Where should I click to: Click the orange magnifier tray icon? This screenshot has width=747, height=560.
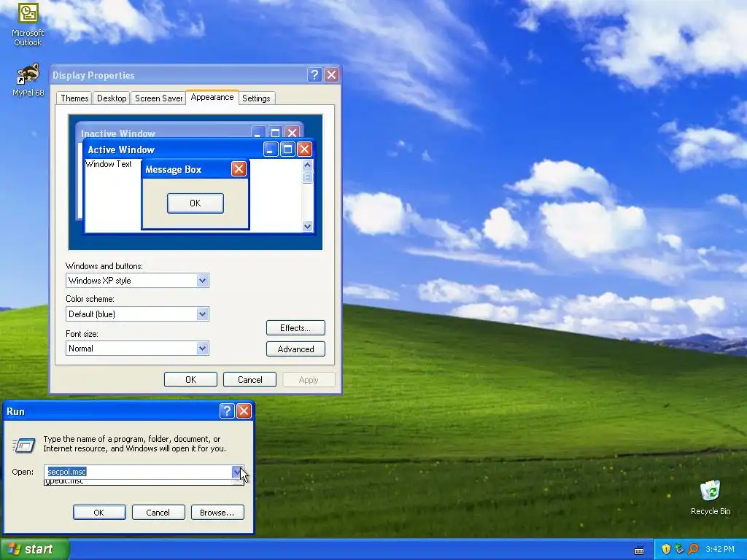[x=693, y=549]
